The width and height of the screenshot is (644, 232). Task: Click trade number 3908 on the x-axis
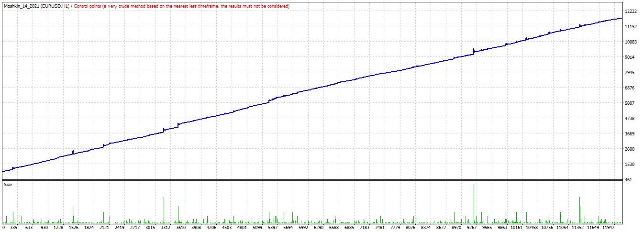pos(196,228)
